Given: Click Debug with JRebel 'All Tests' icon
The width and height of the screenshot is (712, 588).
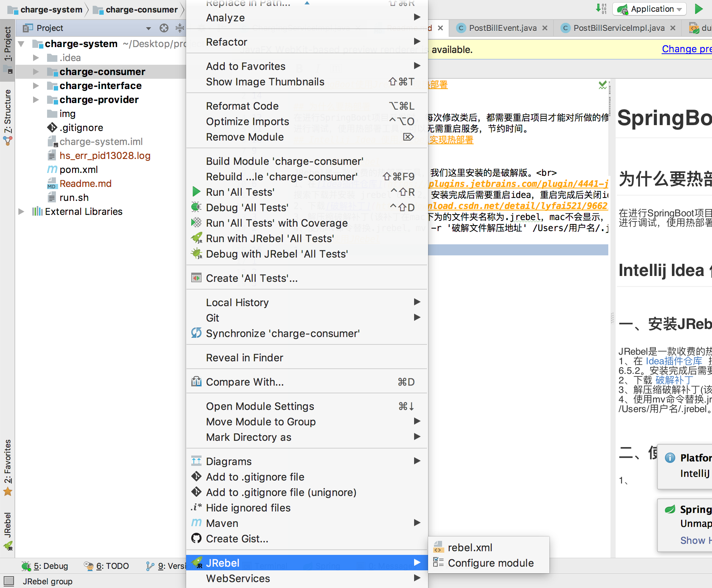Looking at the screenshot, I should (197, 254).
